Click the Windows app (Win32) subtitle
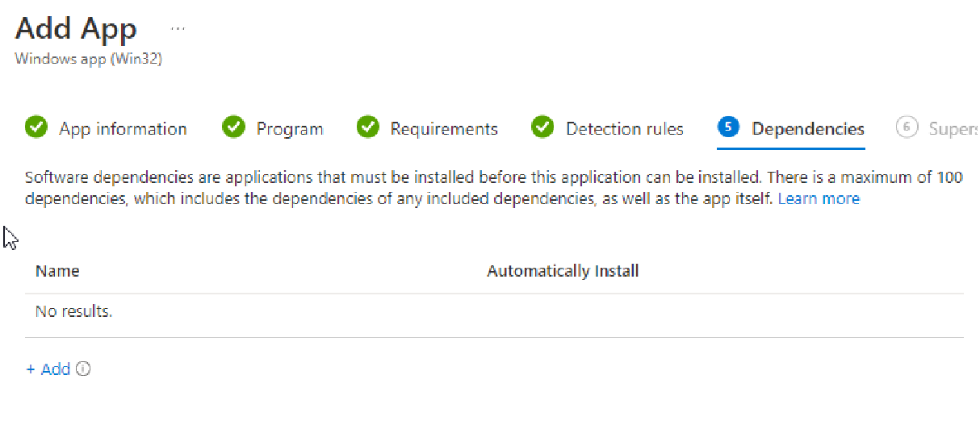Image resolution: width=980 pixels, height=421 pixels. pyautogui.click(x=89, y=59)
